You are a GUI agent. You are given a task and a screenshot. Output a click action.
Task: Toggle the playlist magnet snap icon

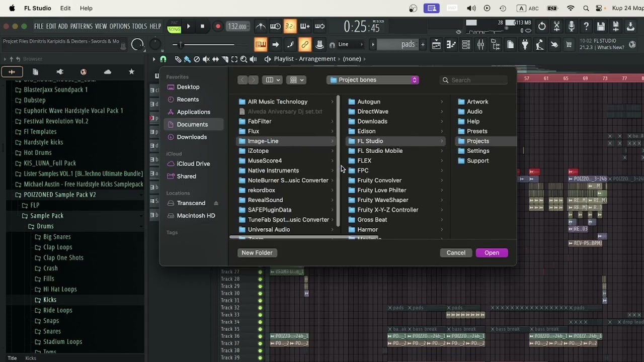[x=163, y=59]
